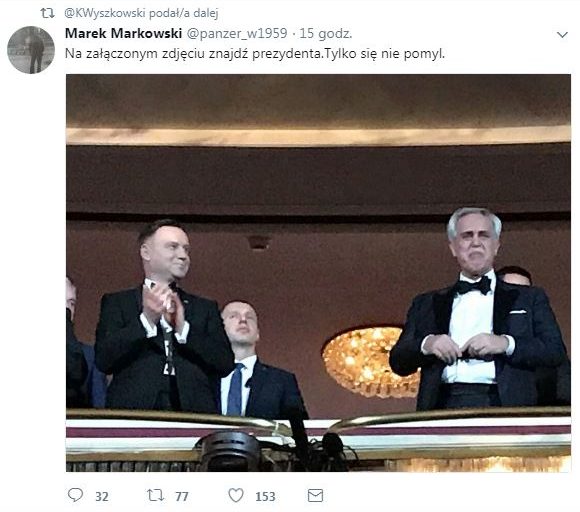Click the 'podał/a dalej' retweet notice text
Image resolution: width=580 pixels, height=512 pixels.
coord(183,13)
